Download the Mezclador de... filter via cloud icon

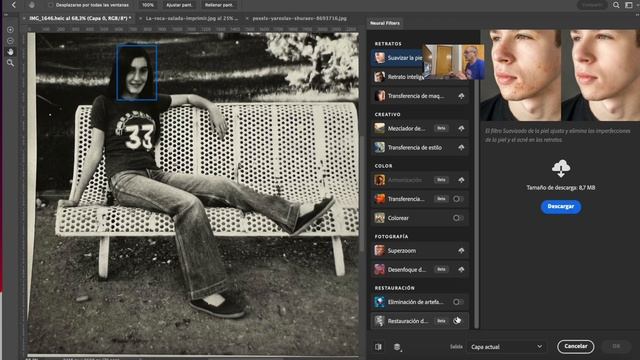(461, 128)
